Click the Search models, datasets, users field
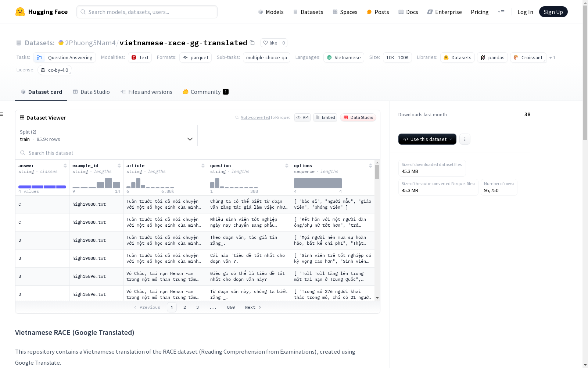 (x=147, y=12)
